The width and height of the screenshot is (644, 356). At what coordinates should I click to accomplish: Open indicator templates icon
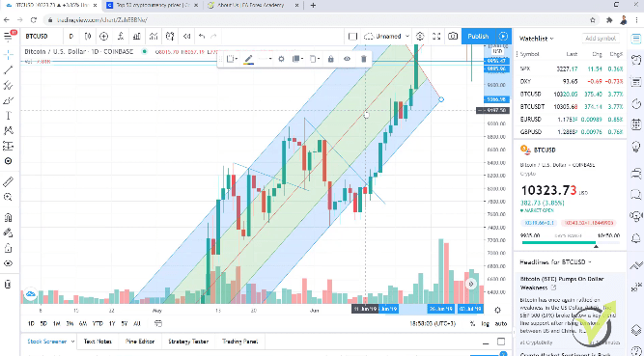[154, 36]
